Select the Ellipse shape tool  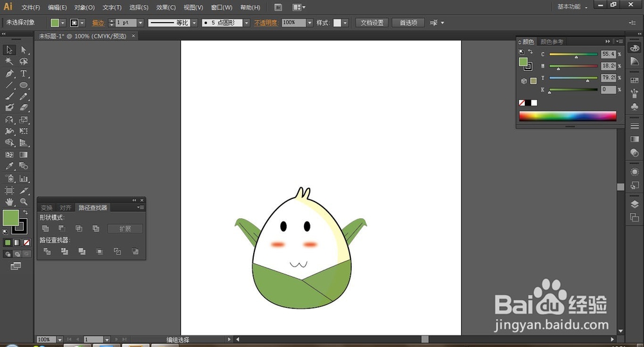[24, 85]
